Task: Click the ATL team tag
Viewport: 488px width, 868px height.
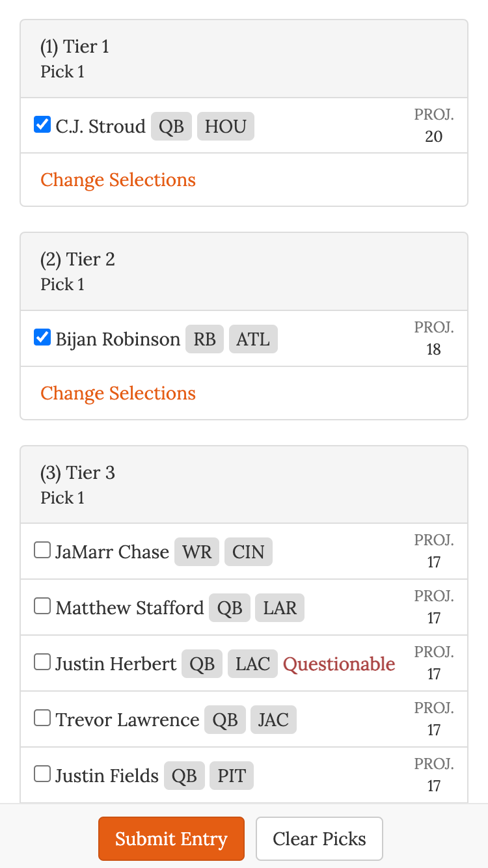Action: coord(253,340)
